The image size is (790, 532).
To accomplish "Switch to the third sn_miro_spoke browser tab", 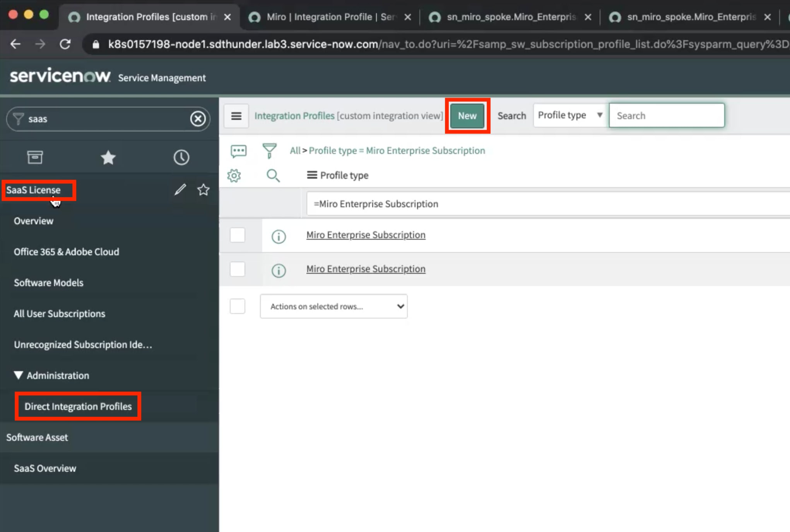I will point(511,17).
